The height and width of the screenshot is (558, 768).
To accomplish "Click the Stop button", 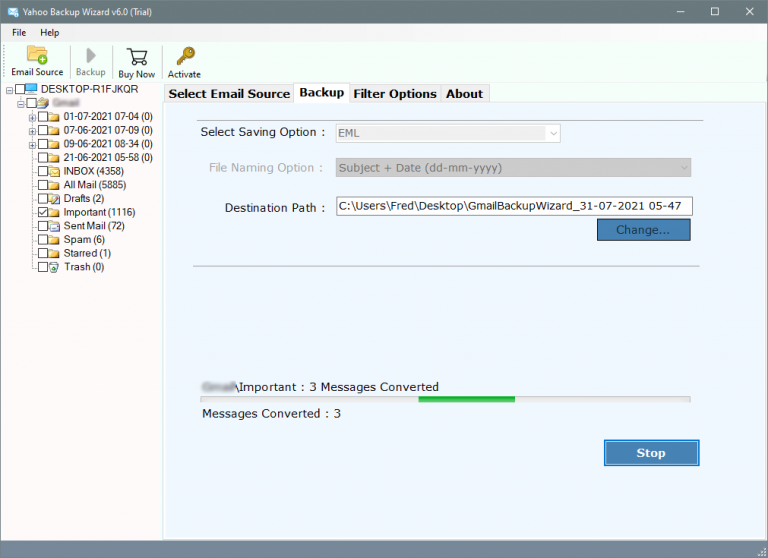I will [651, 453].
